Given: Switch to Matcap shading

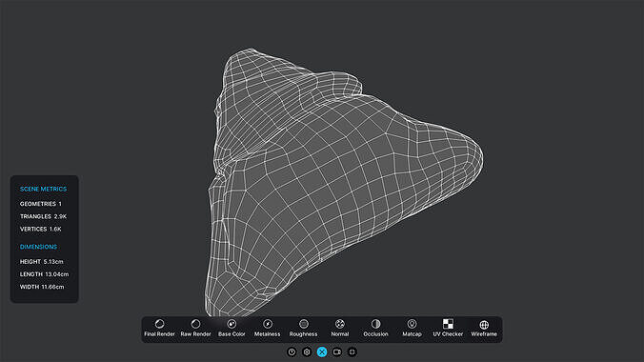Looking at the screenshot, I should pyautogui.click(x=412, y=329).
